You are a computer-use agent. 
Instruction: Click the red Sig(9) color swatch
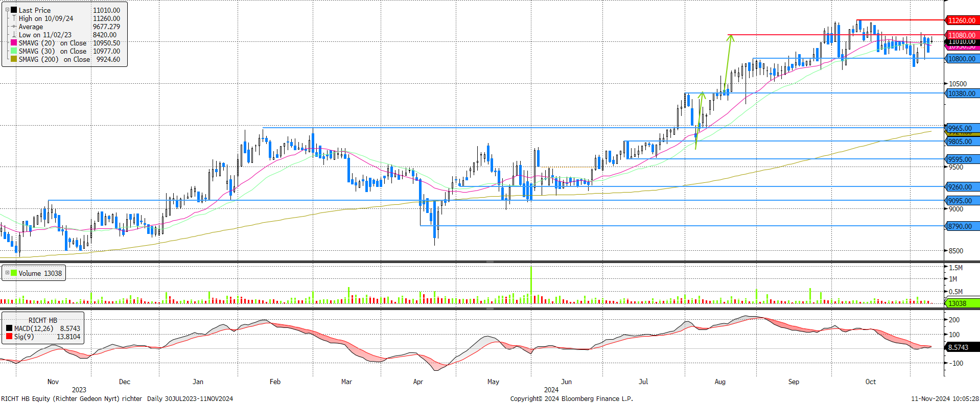tap(9, 337)
